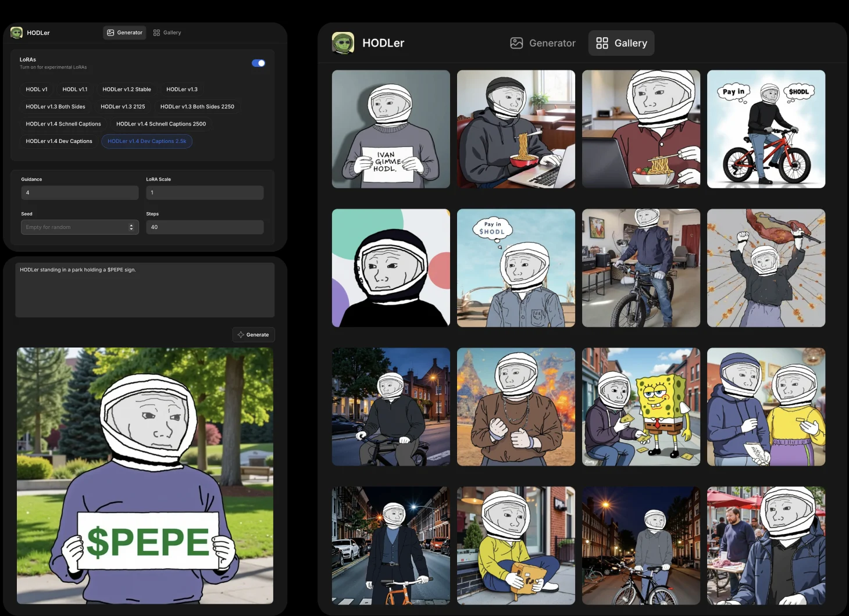Click the Generate button

(x=254, y=335)
